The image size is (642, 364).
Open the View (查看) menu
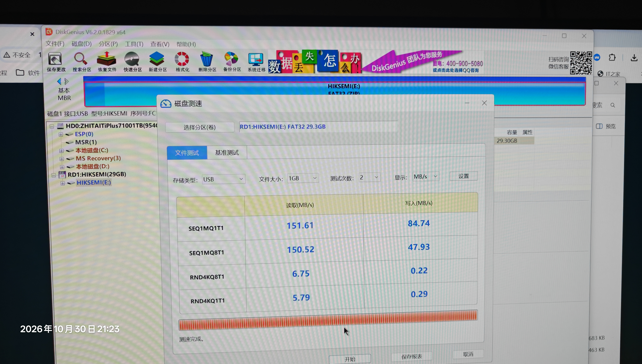click(x=160, y=44)
